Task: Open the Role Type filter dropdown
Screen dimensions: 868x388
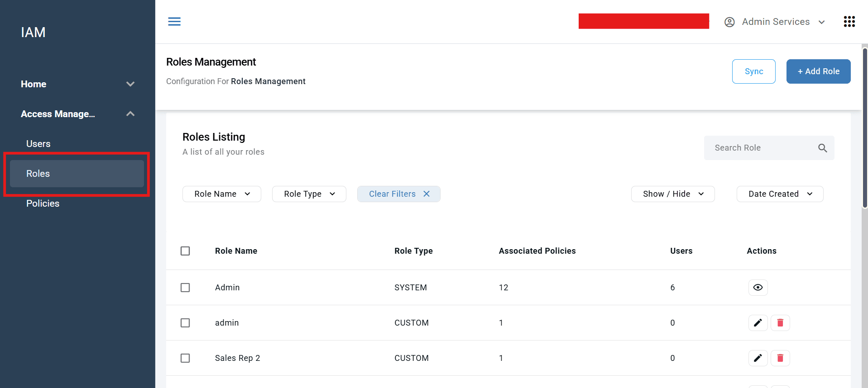Action: 309,194
